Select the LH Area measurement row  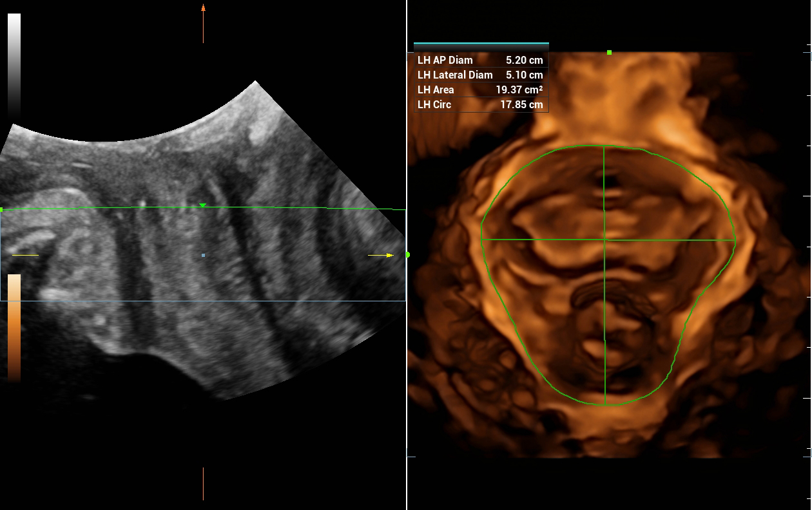[481, 90]
